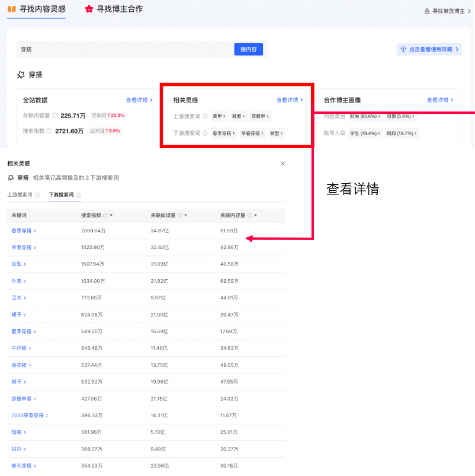Click the 搜内容 search button
The image size is (475, 476).
click(x=249, y=49)
